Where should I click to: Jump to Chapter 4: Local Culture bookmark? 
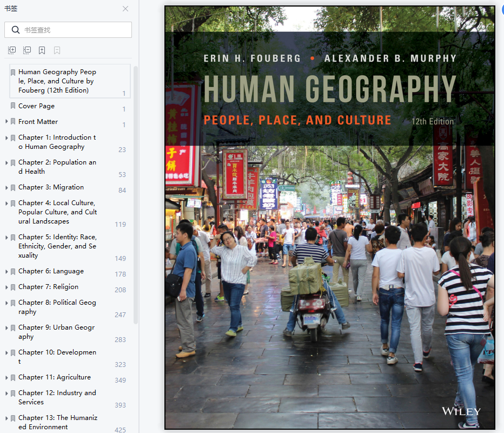(x=57, y=212)
